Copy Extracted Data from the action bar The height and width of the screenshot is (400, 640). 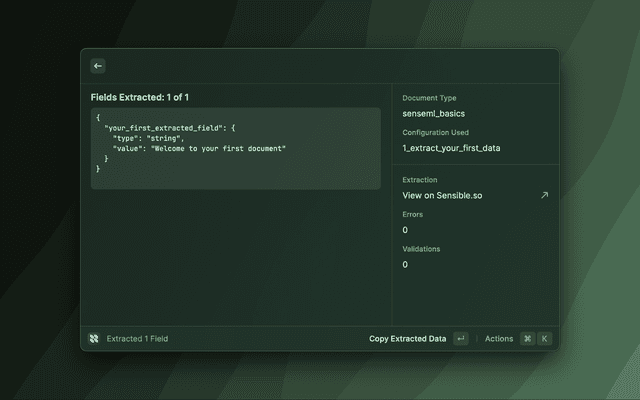click(407, 339)
